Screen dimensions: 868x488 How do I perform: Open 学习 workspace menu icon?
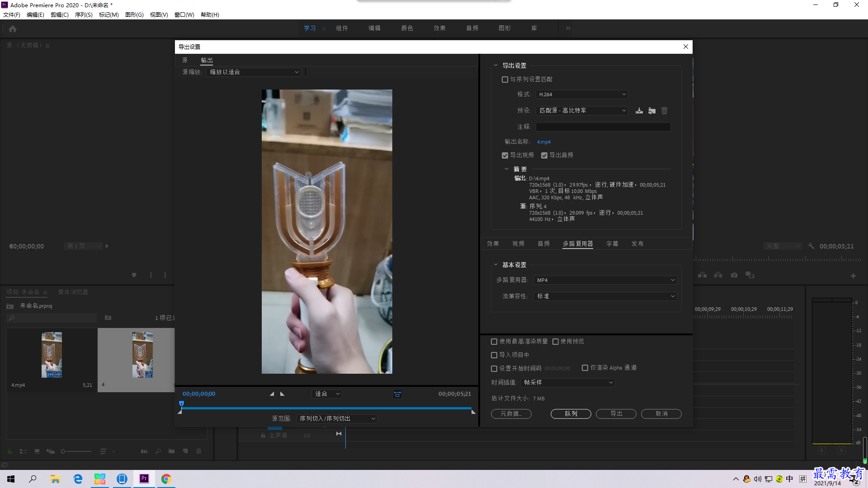coord(324,28)
